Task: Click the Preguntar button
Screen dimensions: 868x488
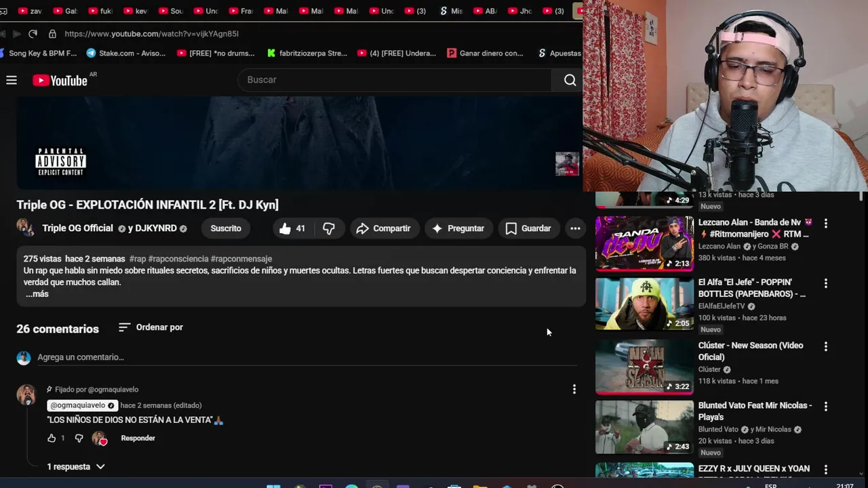Action: coord(458,228)
